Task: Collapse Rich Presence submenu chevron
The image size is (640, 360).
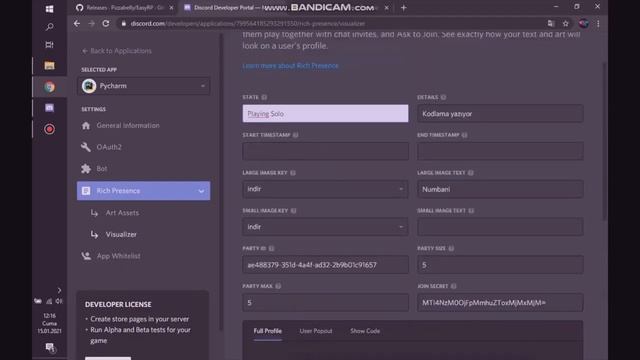Action: (x=201, y=191)
